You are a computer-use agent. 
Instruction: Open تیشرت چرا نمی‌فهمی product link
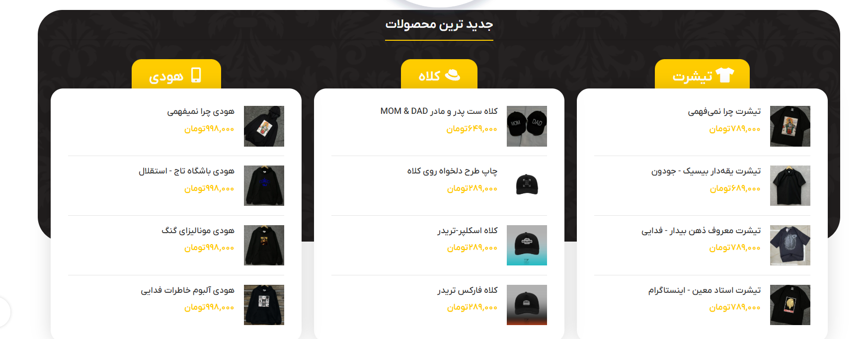pyautogui.click(x=724, y=111)
